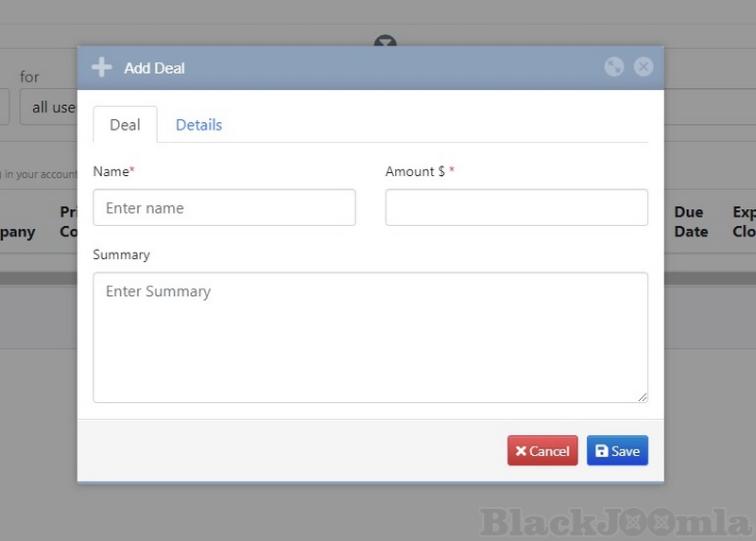This screenshot has height=541, width=756.
Task: Switch to the Details tab
Action: [x=198, y=125]
